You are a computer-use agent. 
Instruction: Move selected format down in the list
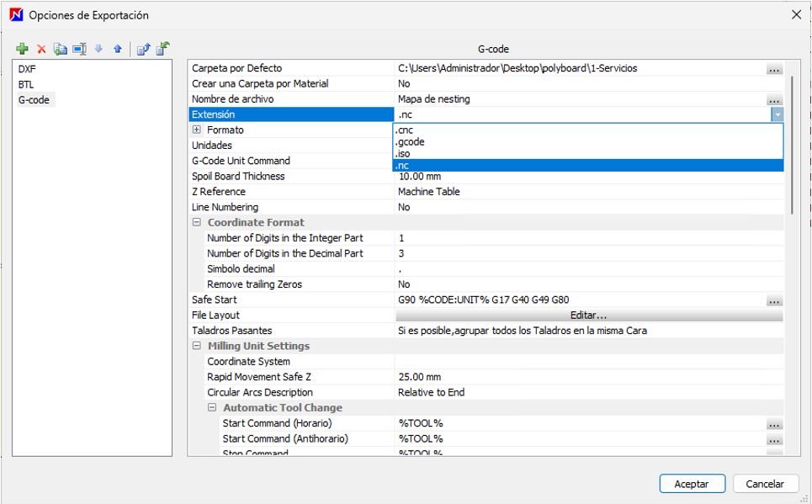(99, 49)
